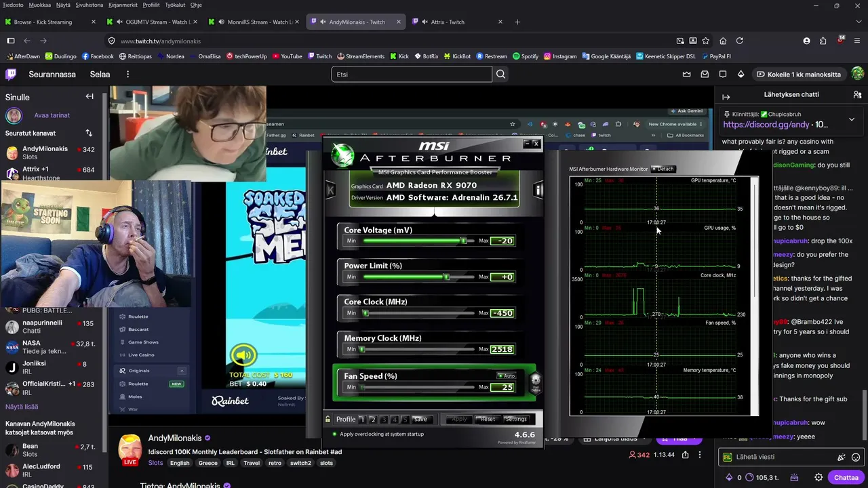Send the message with the Chattaa button
This screenshot has height=488, width=868.
846,477
